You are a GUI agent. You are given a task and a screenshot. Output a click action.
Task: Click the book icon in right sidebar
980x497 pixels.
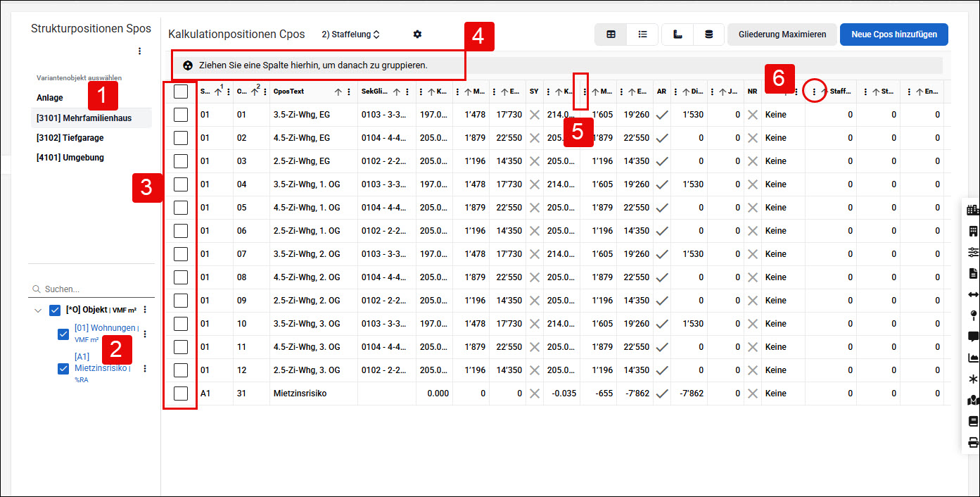(973, 421)
